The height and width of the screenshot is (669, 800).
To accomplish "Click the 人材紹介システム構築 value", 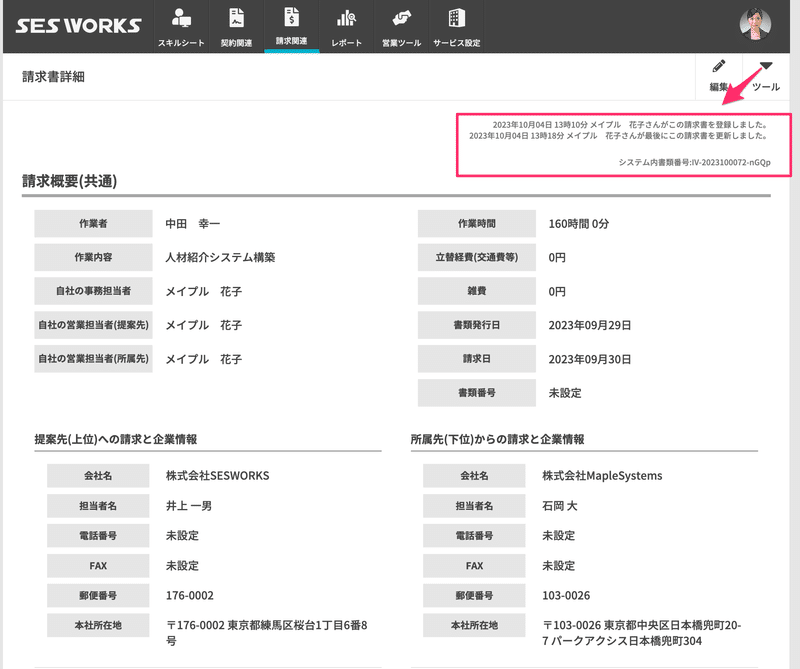I will 220,258.
